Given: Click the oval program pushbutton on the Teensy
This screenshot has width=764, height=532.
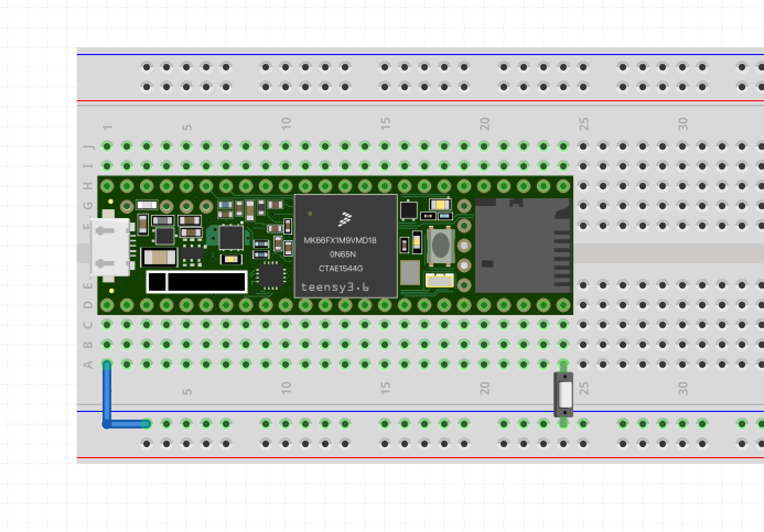Looking at the screenshot, I should (x=440, y=246).
